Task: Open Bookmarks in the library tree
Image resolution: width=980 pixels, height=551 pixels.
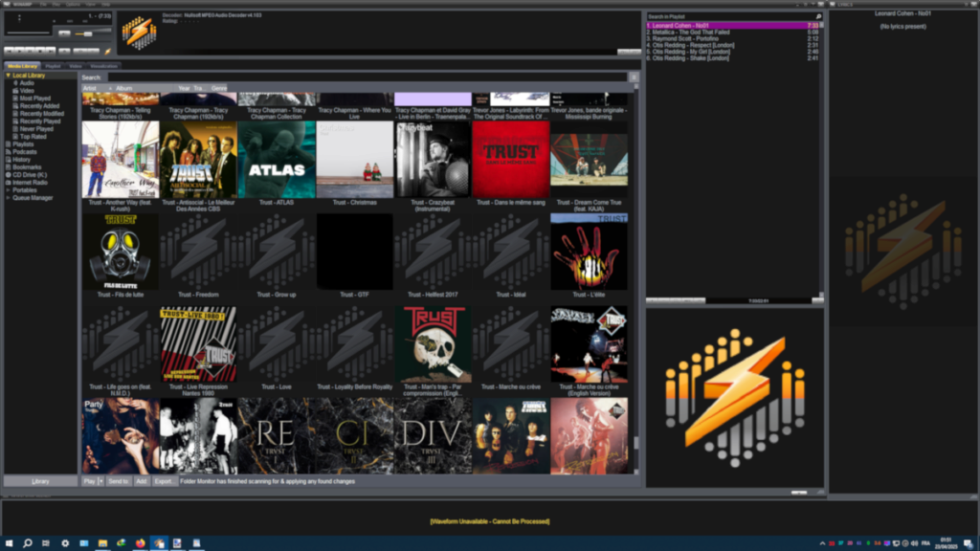Action: point(27,167)
